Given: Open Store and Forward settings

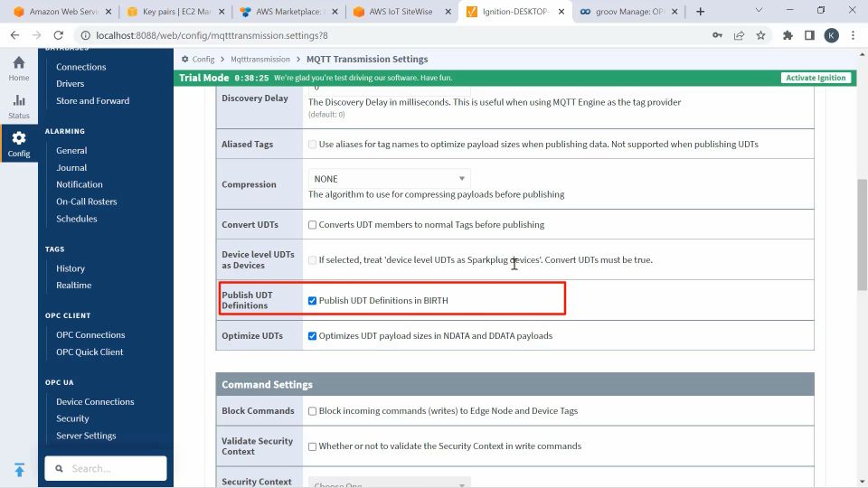Looking at the screenshot, I should point(92,100).
